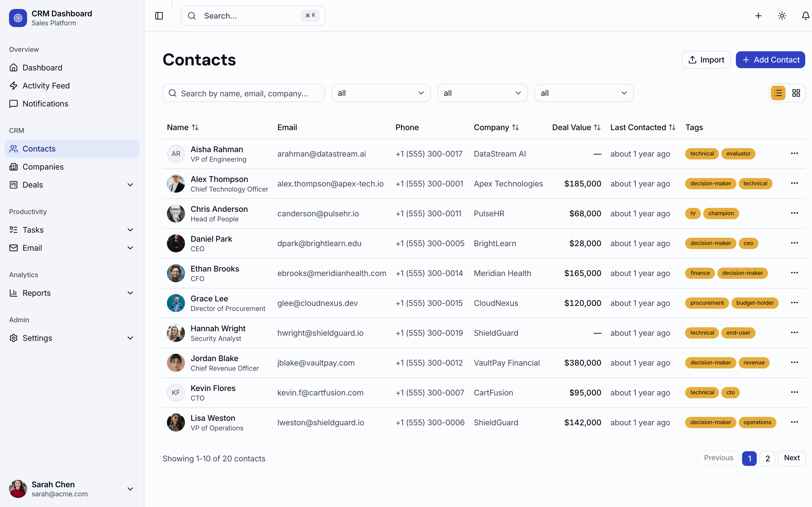Collapse the sidebar using the panel icon
Image resolution: width=812 pixels, height=507 pixels.
pos(159,16)
